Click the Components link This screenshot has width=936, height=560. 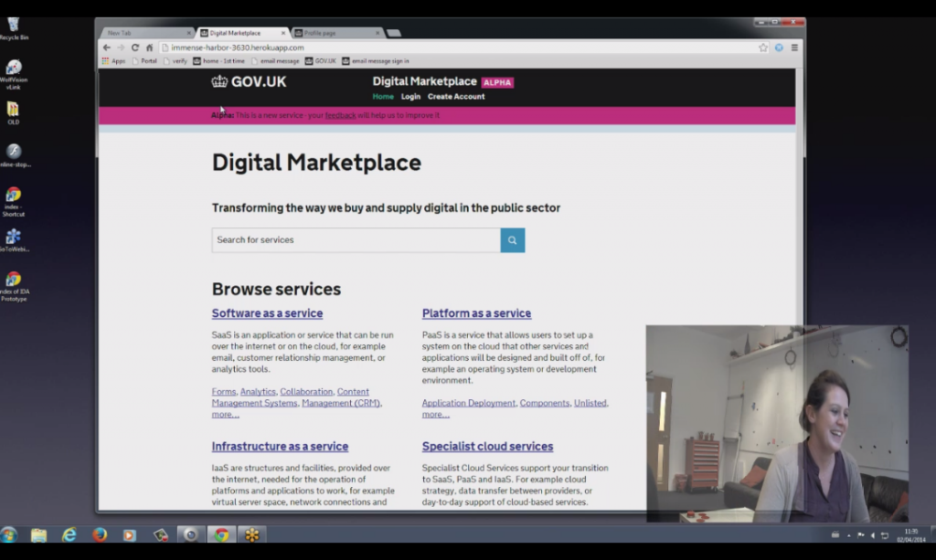pos(545,403)
